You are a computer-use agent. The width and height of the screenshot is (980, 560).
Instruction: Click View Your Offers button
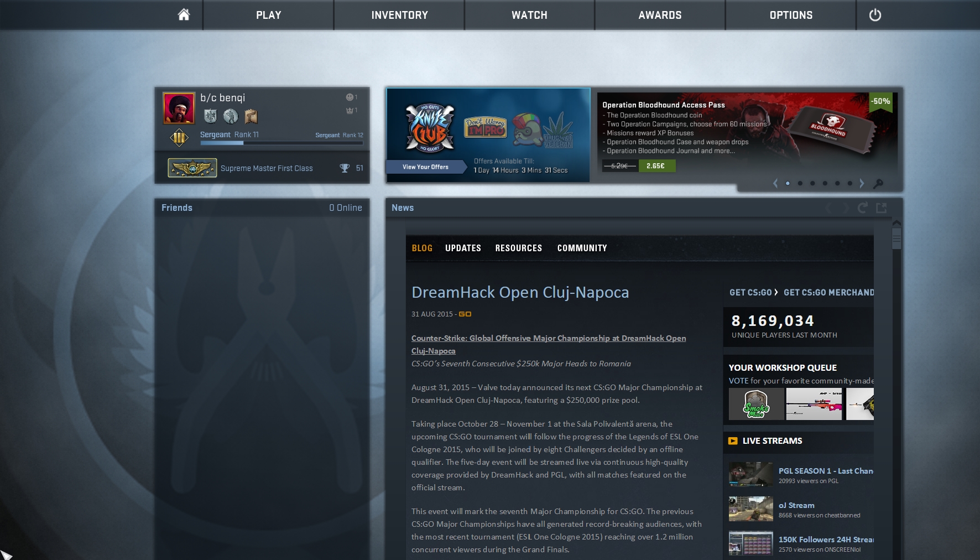tap(425, 167)
